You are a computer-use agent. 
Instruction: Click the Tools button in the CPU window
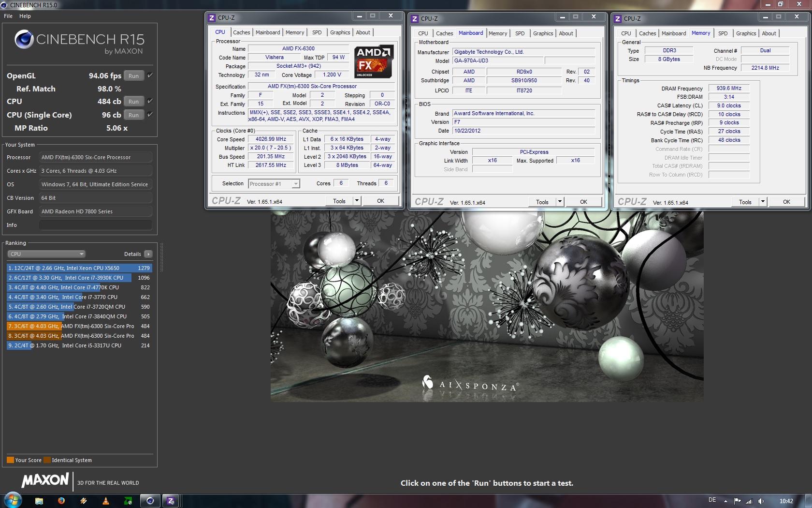(x=339, y=201)
